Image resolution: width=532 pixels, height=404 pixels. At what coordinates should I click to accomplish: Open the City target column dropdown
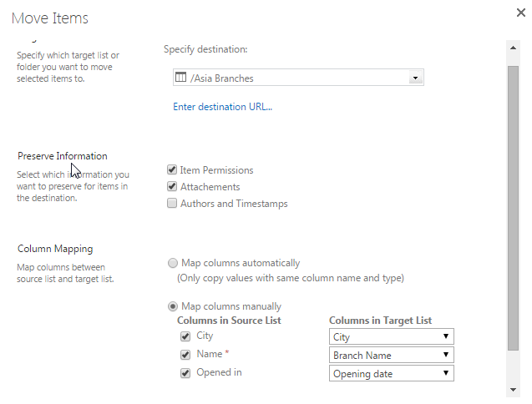pos(392,336)
